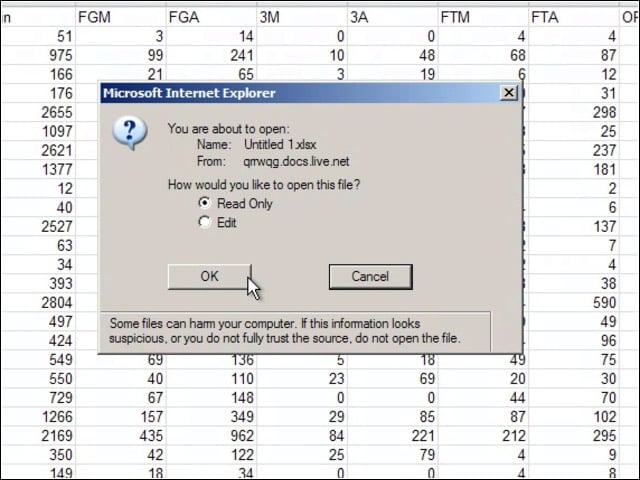Image resolution: width=640 pixels, height=480 pixels.
Task: Click spreadsheet cell with value 2169
Action: [38, 436]
